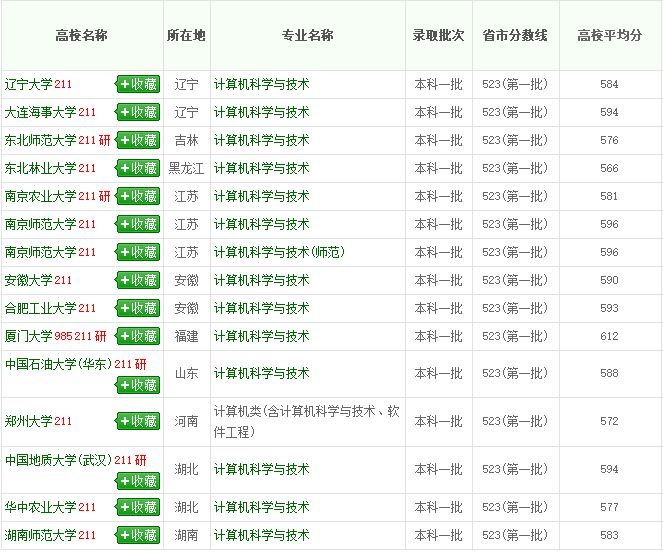663x552 pixels.
Task: Open 安徽大学 link
Action: tap(28, 280)
